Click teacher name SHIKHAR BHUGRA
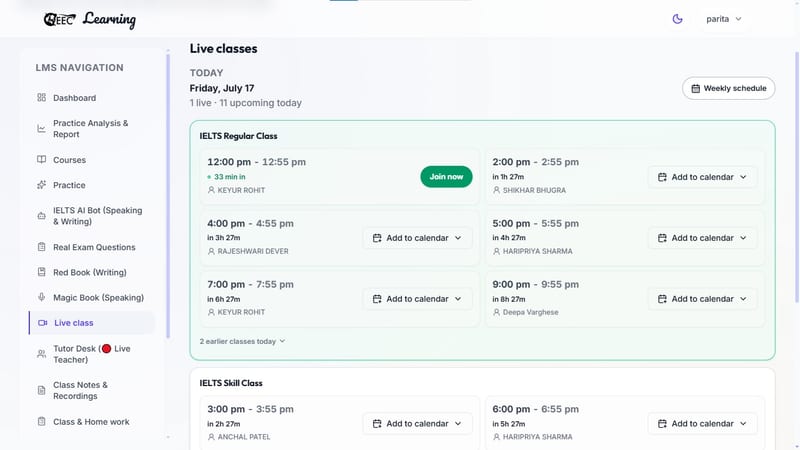 (x=534, y=190)
